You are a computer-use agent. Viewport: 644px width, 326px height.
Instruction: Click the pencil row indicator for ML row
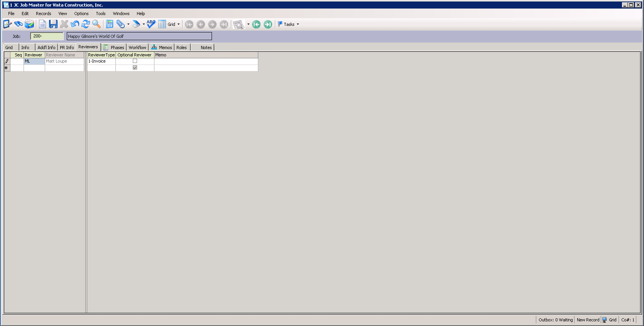coord(7,61)
